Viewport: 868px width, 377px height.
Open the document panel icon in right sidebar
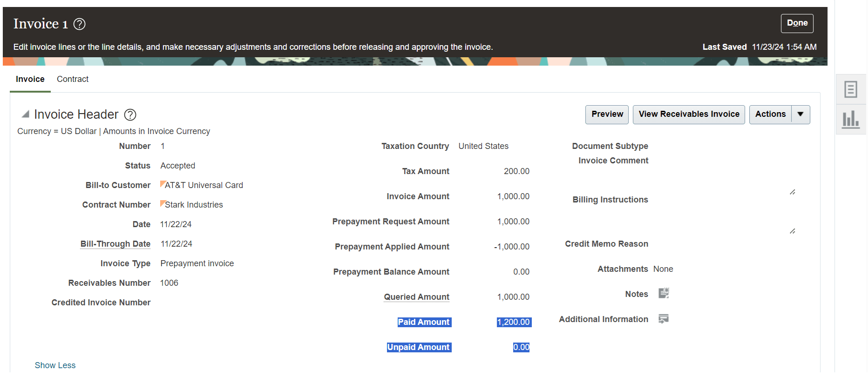851,89
